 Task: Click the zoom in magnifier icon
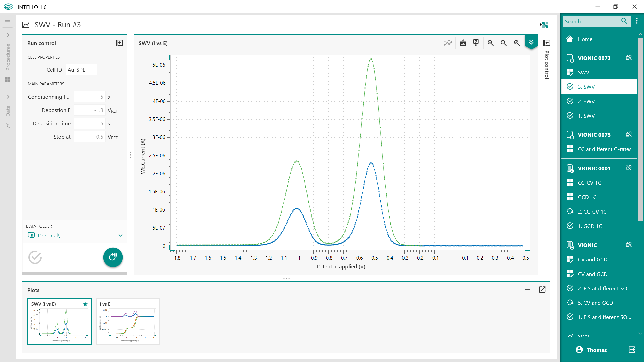click(x=517, y=43)
